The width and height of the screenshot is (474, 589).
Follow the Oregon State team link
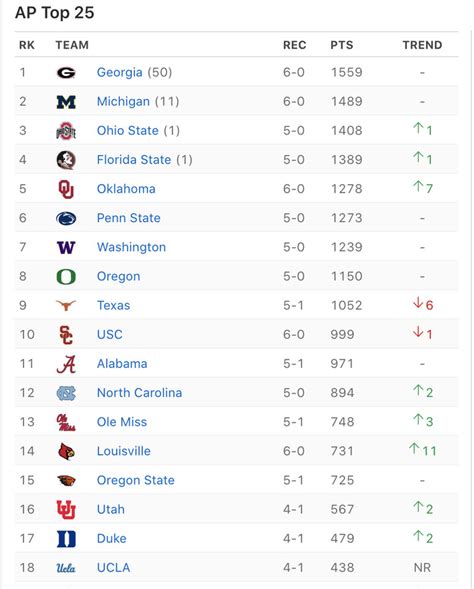click(x=136, y=480)
